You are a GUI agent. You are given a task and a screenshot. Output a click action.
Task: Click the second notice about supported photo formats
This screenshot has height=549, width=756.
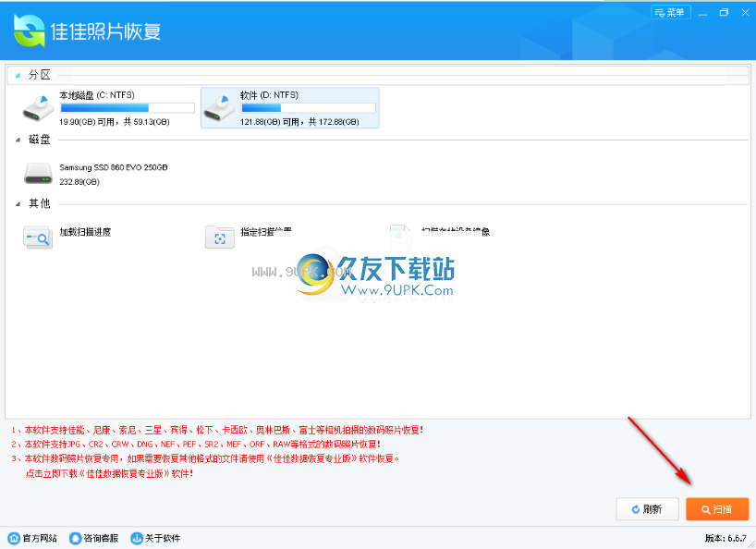pyautogui.click(x=196, y=444)
